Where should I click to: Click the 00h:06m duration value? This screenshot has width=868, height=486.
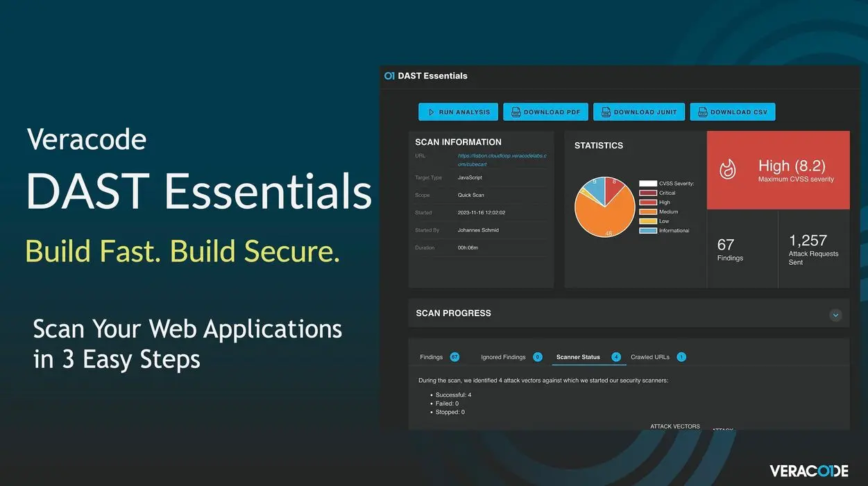[x=468, y=248]
